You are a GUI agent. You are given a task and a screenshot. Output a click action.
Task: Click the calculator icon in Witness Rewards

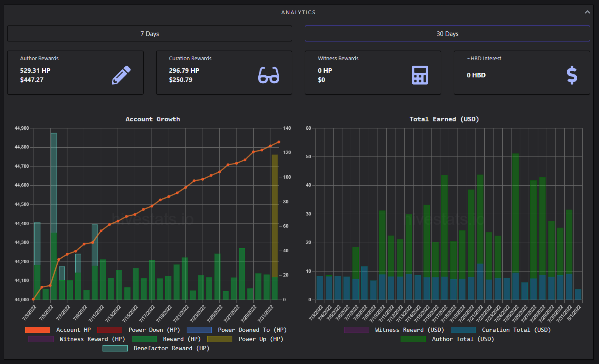click(x=420, y=75)
